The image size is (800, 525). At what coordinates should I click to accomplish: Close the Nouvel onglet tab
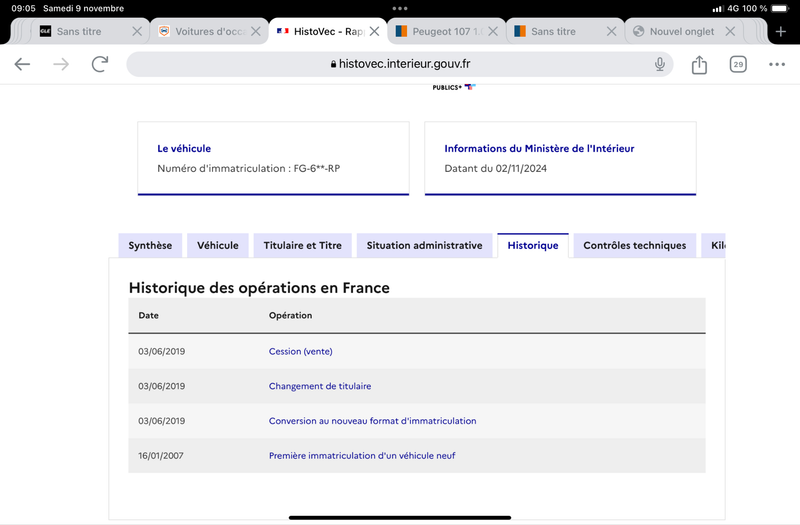click(x=730, y=32)
